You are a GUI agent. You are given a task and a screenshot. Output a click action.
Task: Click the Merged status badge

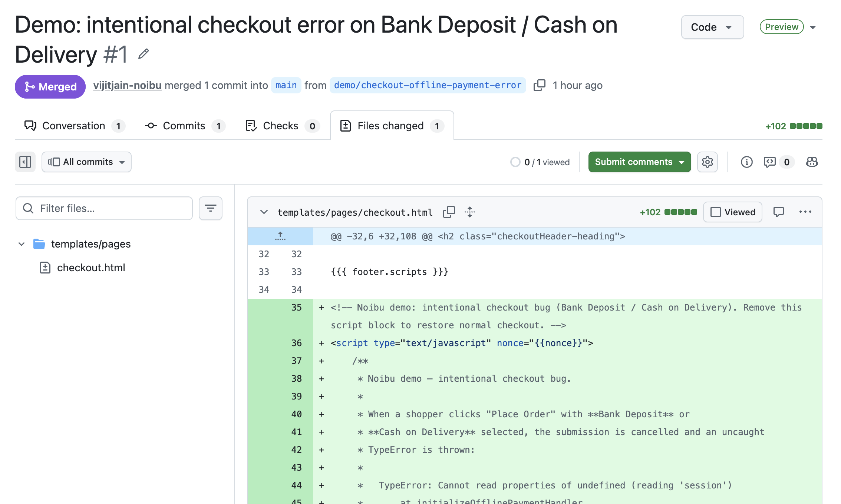pyautogui.click(x=50, y=87)
